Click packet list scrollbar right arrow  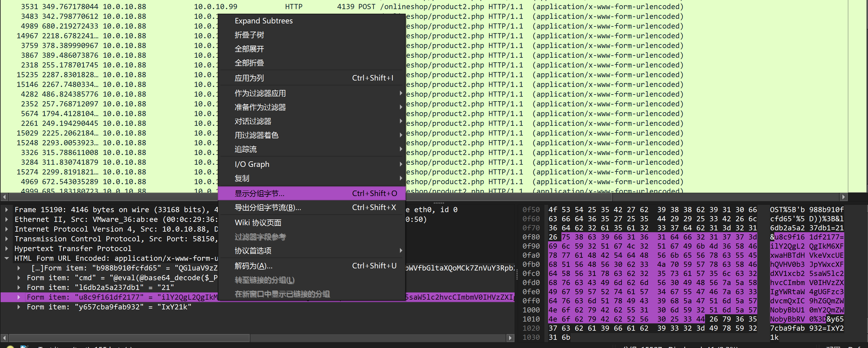(843, 197)
